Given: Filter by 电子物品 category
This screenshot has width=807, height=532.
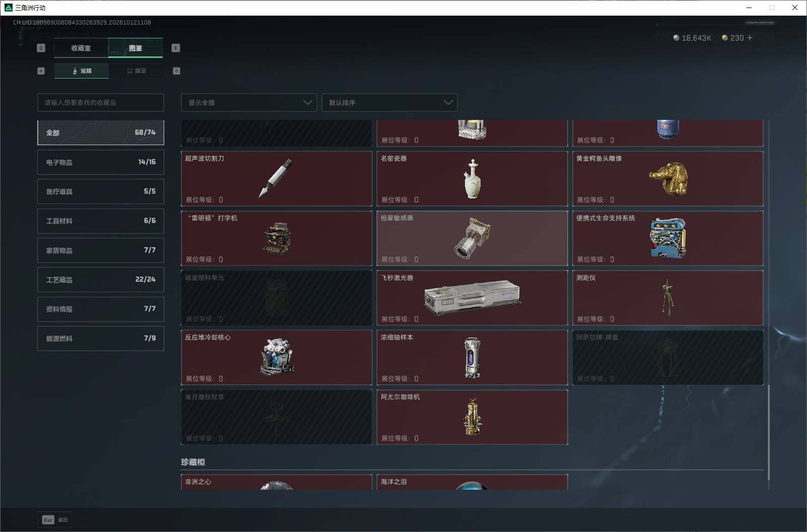Looking at the screenshot, I should 101,162.
